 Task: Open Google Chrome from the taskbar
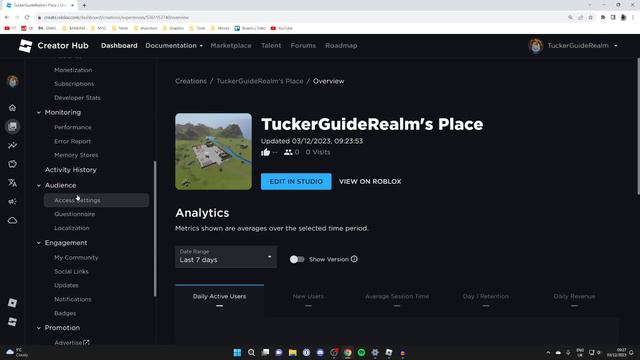pyautogui.click(x=347, y=353)
